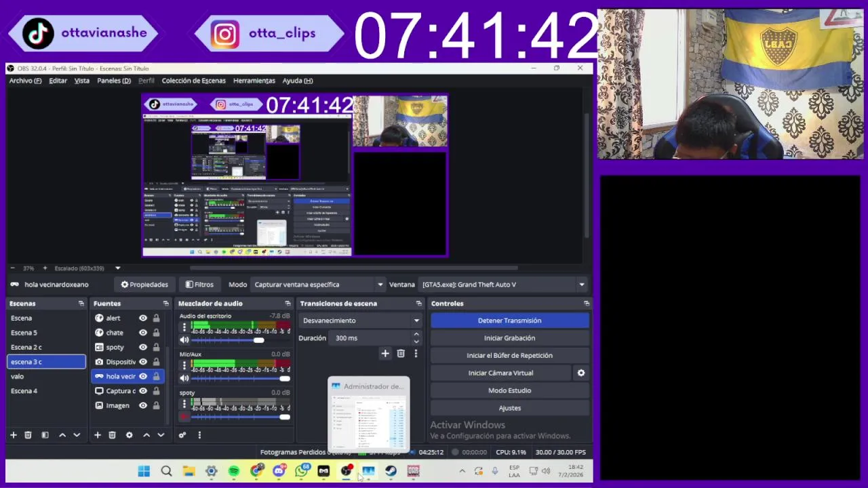The image size is (868, 488).
Task: Open the Desvanecimiento transition dropdown
Action: (361, 321)
